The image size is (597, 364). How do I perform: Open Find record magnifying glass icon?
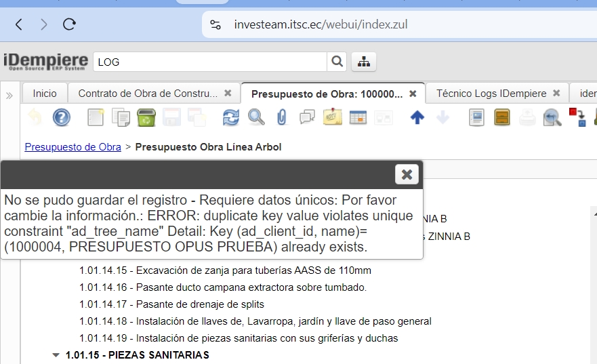[x=256, y=118]
